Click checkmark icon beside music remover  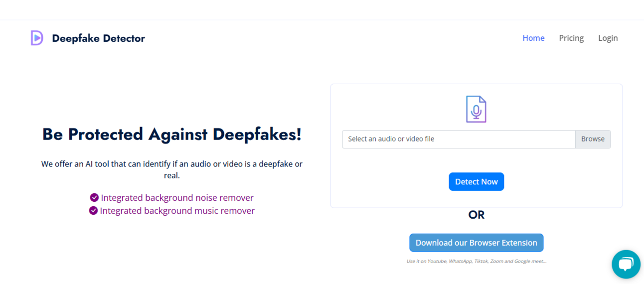pyautogui.click(x=93, y=211)
